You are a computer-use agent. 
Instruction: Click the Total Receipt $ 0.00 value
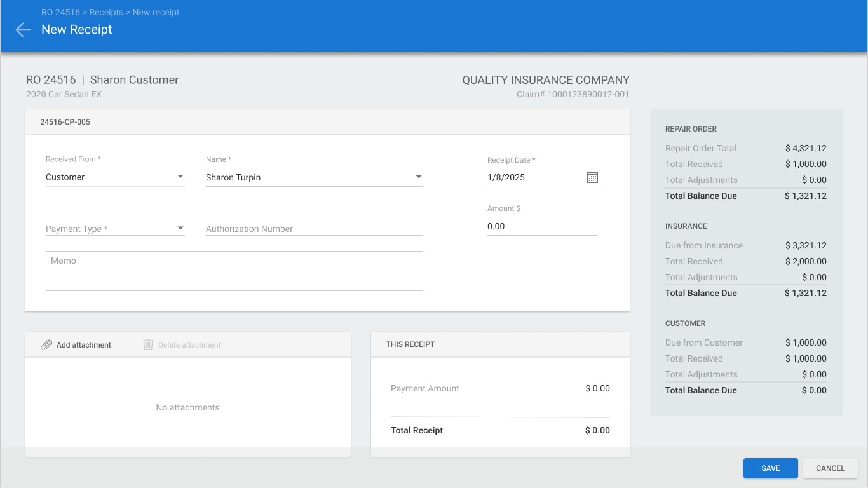click(x=597, y=430)
